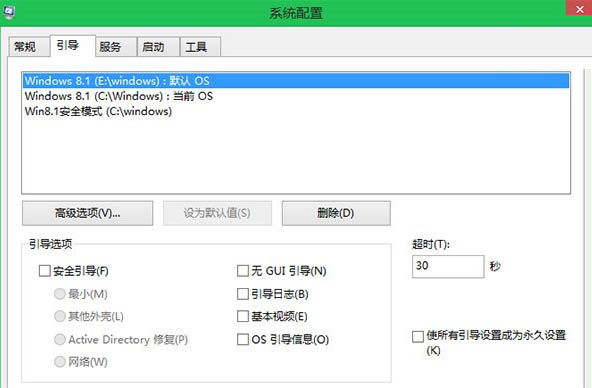Select Active Directory 修复(P) radio option
Screen dimensions: 592x388
tap(60, 339)
